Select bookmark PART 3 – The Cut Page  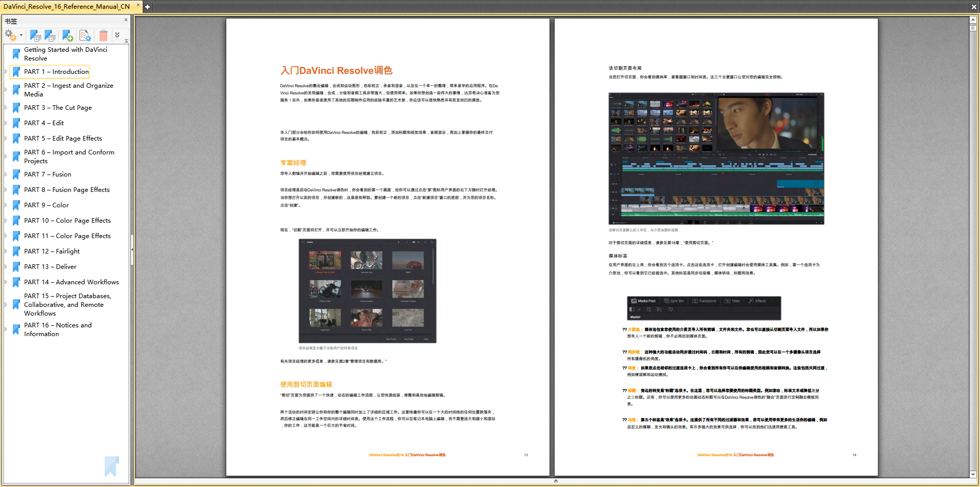pyautogui.click(x=58, y=108)
